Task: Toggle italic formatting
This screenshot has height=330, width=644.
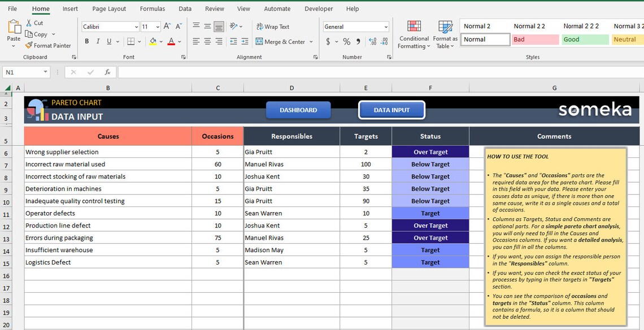Action: 97,41
